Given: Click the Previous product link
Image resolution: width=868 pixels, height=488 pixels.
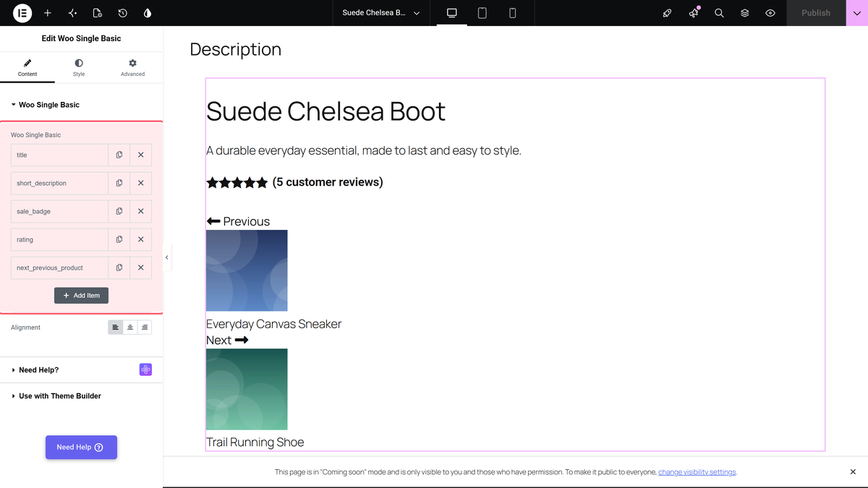Looking at the screenshot, I should tap(238, 221).
